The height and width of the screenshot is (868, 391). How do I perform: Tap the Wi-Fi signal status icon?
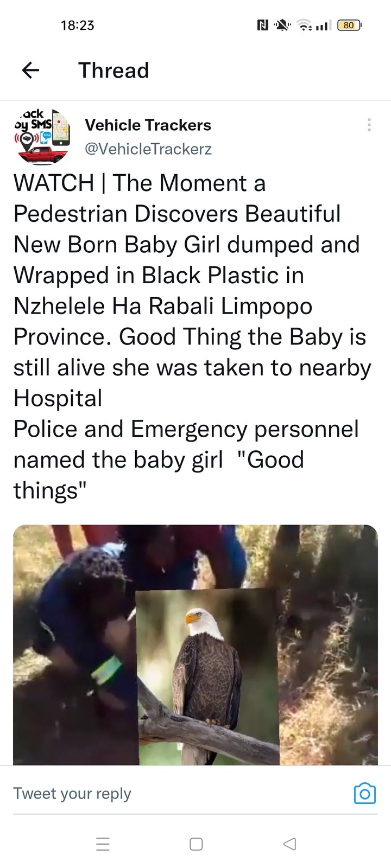[x=306, y=25]
